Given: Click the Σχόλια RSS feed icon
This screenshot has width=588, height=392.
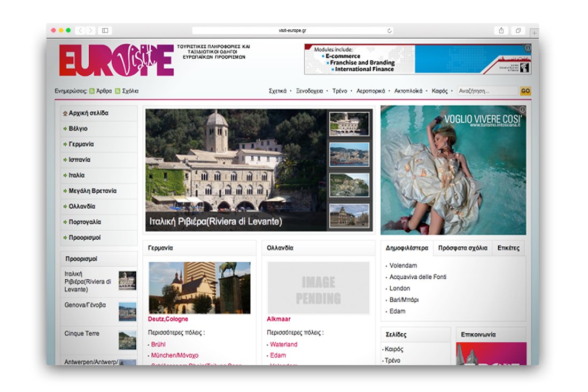Looking at the screenshot, I should [118, 91].
